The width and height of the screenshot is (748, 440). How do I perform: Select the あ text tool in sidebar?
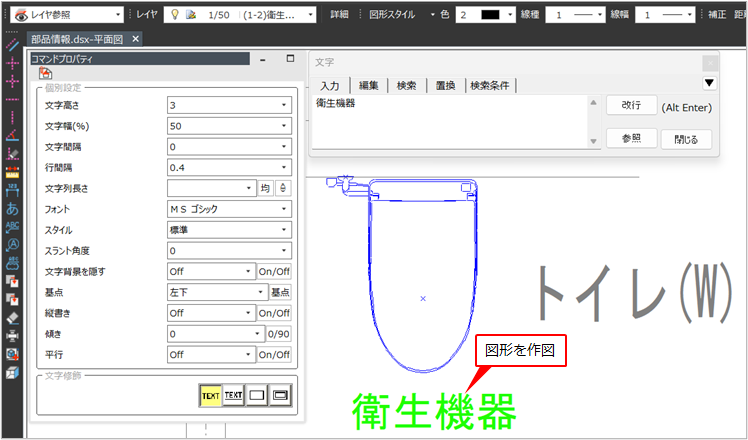[12, 209]
